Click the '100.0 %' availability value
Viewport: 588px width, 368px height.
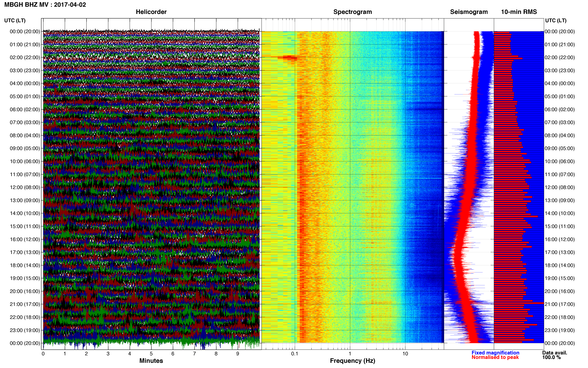pos(551,357)
